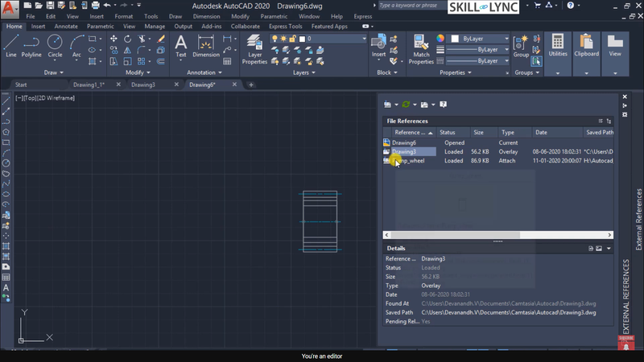Screen dimensions: 644x362
Task: Select the Line drawing tool
Action: (11, 44)
